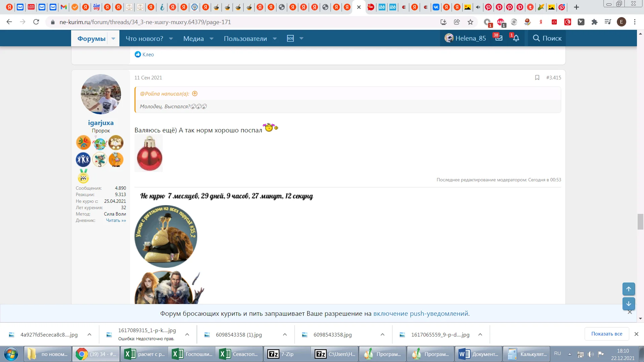Open the Helena_85 account menu
644x362 pixels.
[465, 38]
